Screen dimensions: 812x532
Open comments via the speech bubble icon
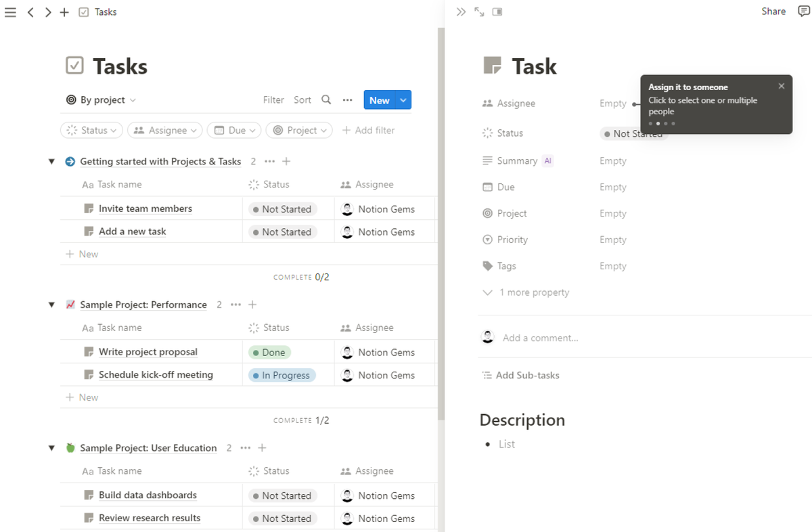pos(804,12)
